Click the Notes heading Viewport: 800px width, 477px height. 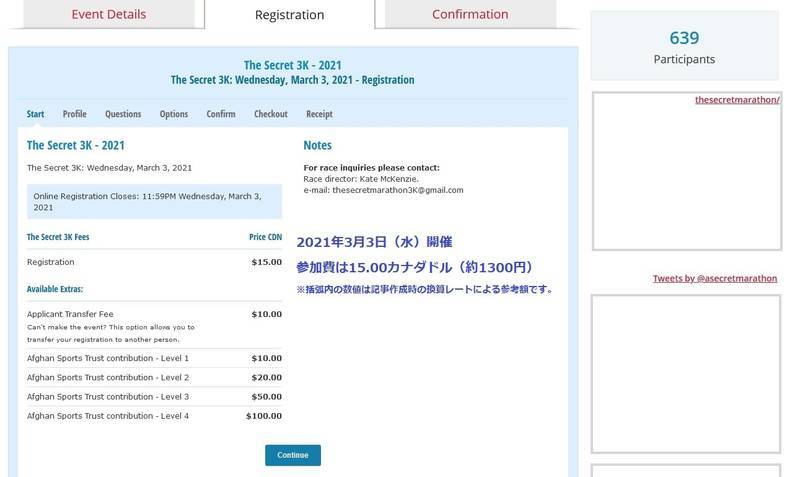pyautogui.click(x=317, y=145)
